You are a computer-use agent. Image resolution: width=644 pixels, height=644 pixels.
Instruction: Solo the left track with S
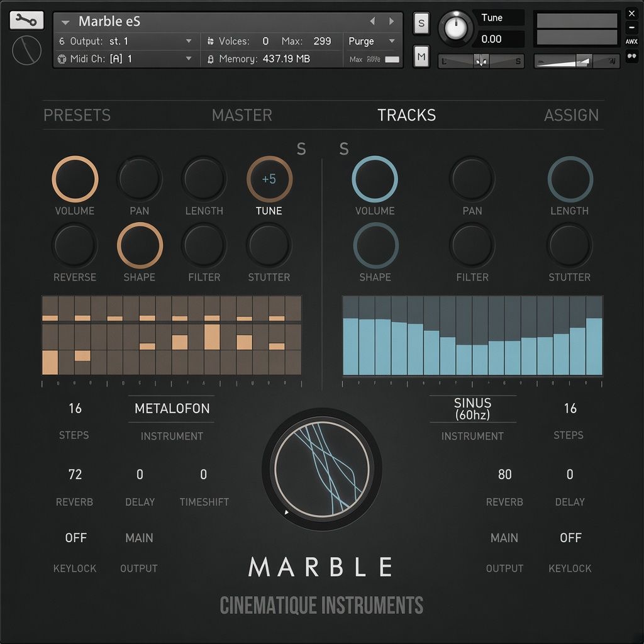pyautogui.click(x=301, y=148)
